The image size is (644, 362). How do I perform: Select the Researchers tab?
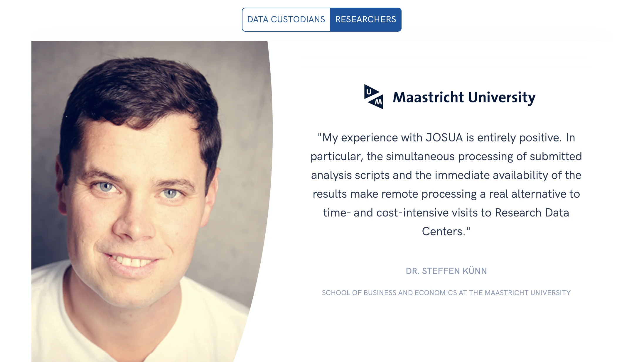[x=365, y=20]
